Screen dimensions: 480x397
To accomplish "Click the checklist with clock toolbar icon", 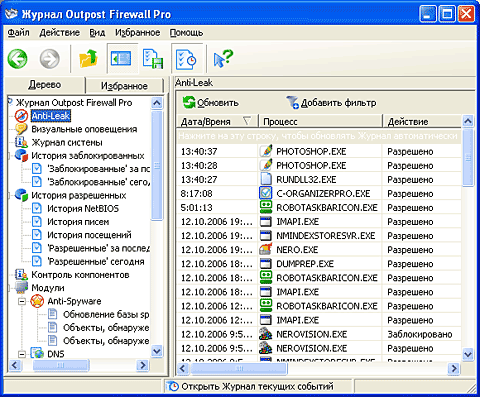I will click(186, 59).
